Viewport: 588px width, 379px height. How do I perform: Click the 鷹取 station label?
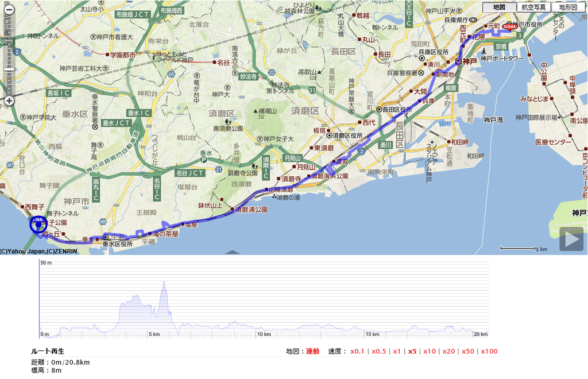(342, 161)
